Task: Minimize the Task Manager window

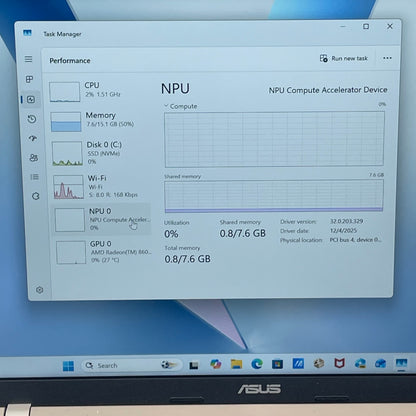Action: pyautogui.click(x=343, y=26)
